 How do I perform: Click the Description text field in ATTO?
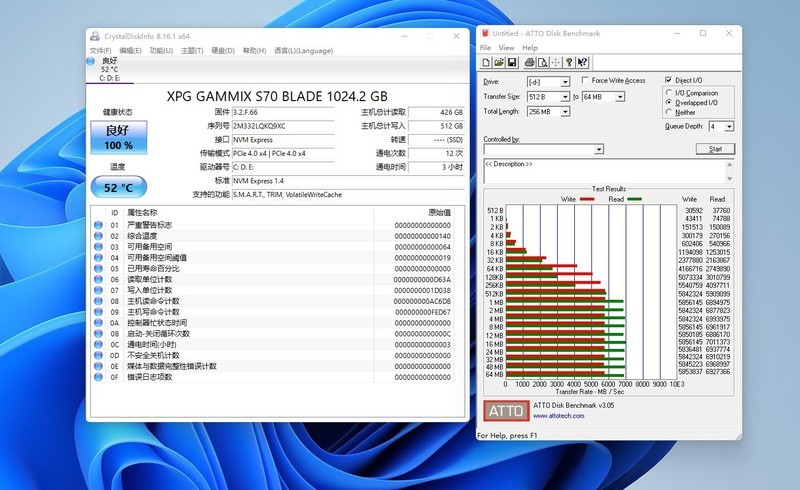coord(604,172)
